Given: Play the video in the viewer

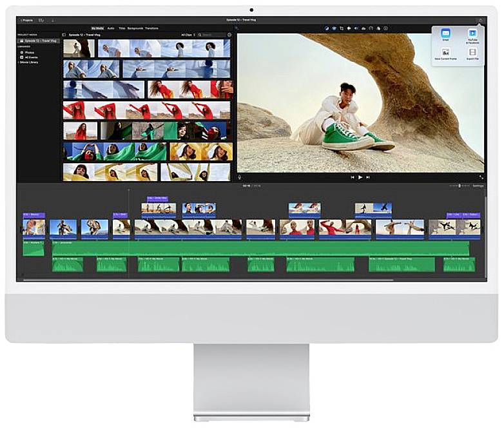Looking at the screenshot, I should [x=360, y=177].
